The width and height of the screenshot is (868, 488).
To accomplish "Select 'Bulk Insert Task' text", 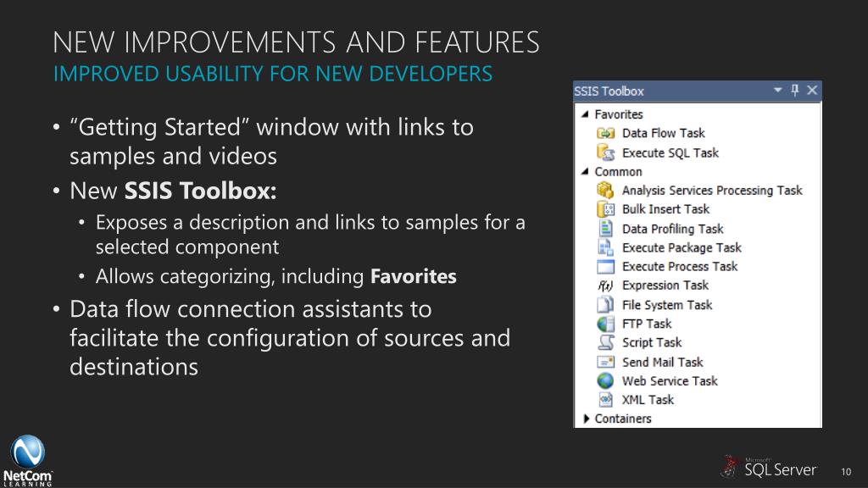I will [x=665, y=209].
